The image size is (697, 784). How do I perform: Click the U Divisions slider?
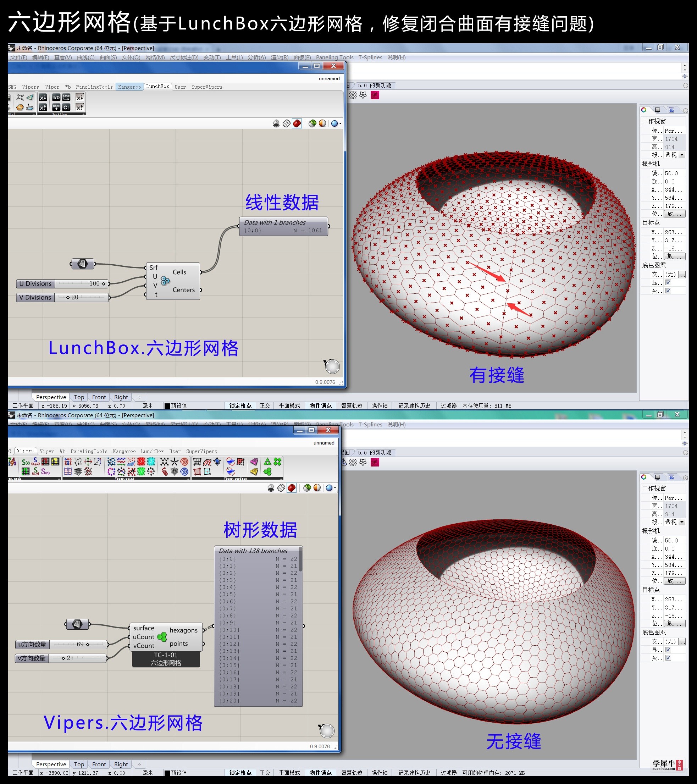[x=63, y=284]
